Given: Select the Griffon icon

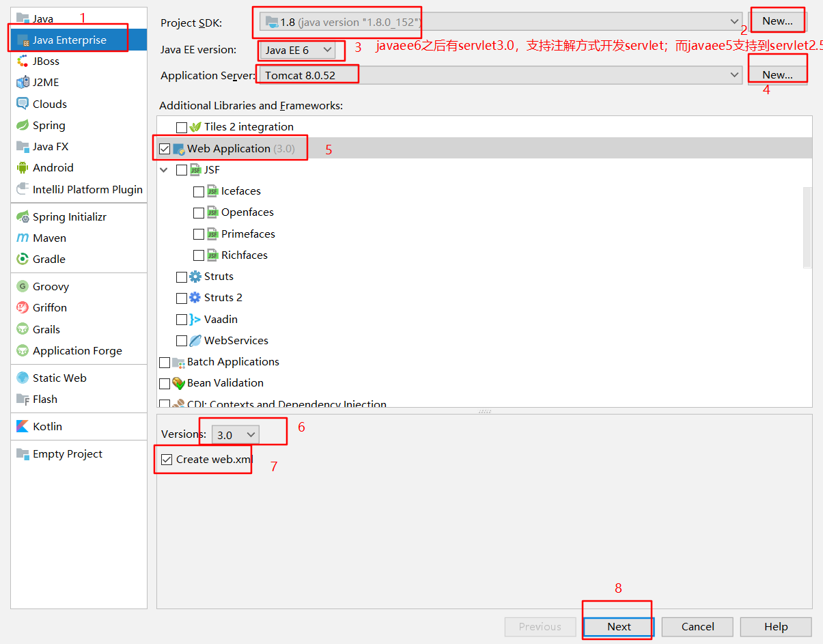Looking at the screenshot, I should [23, 308].
